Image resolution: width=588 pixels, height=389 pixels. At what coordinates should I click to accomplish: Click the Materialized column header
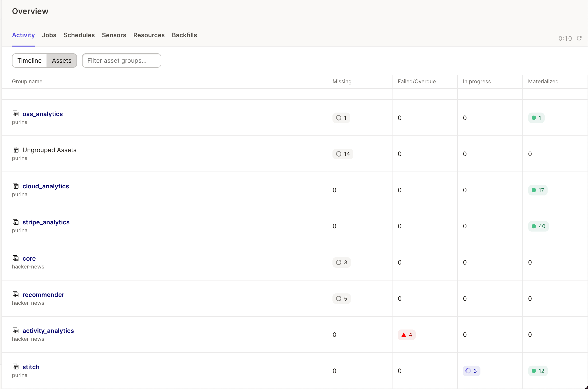pyautogui.click(x=543, y=81)
